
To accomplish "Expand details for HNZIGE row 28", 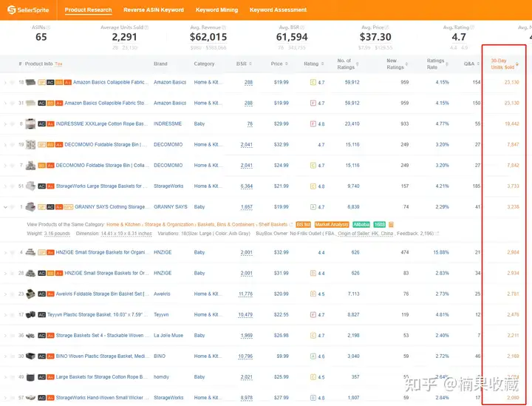I will tap(5, 274).
